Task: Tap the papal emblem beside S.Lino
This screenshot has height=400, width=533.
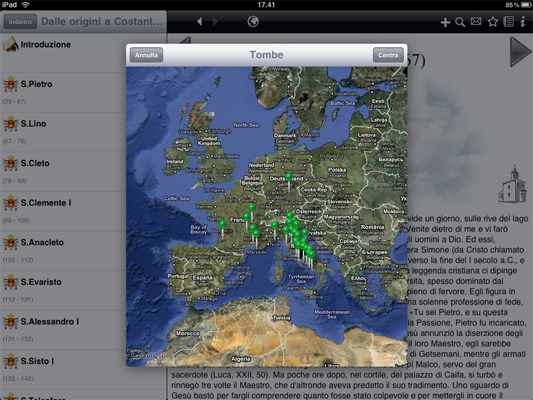Action: click(10, 124)
